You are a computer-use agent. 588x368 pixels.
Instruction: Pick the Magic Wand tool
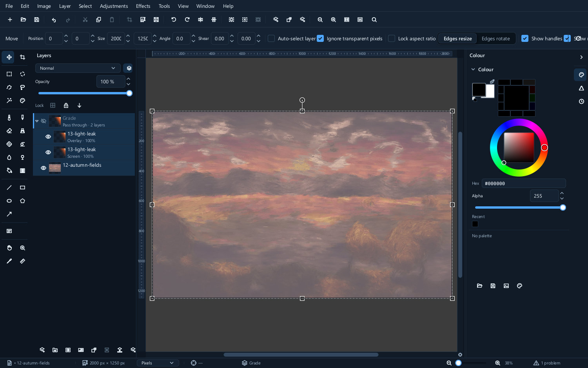pos(9,101)
